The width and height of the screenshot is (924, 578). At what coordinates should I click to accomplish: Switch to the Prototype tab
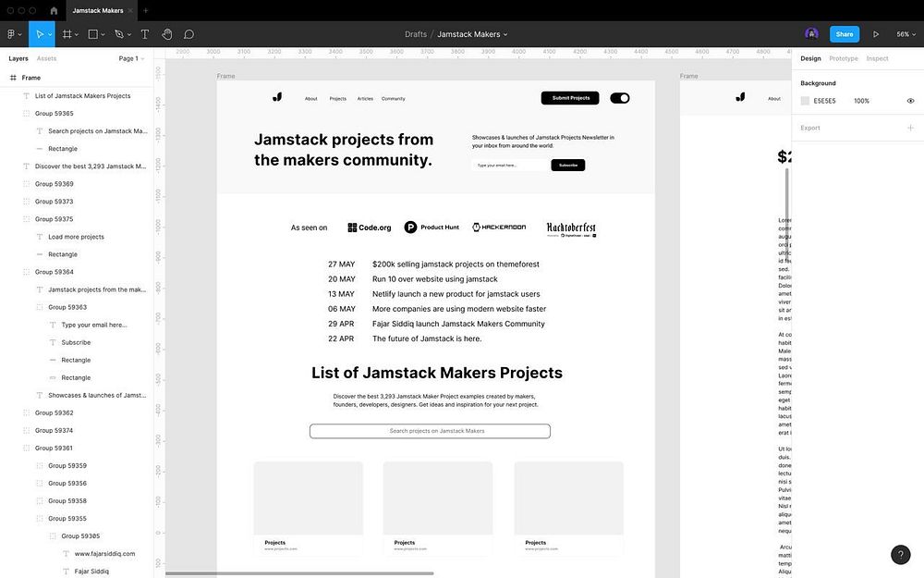(844, 58)
